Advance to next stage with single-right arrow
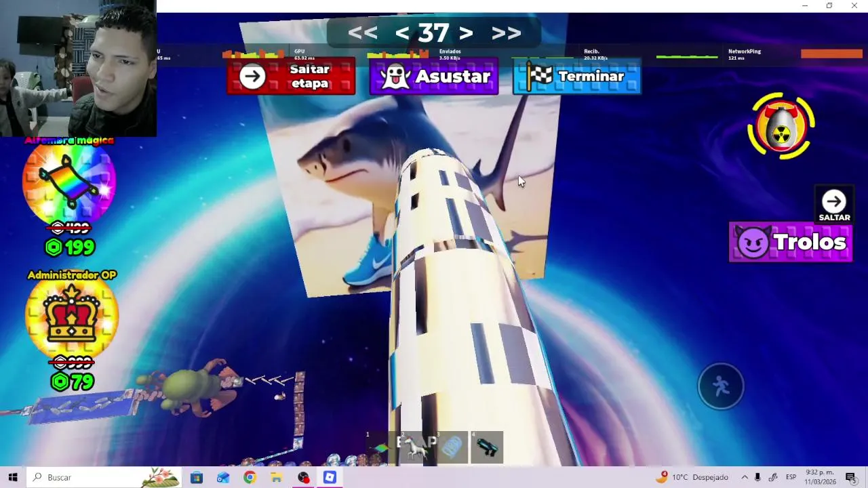Screen dimensions: 868x488 coord(465,33)
